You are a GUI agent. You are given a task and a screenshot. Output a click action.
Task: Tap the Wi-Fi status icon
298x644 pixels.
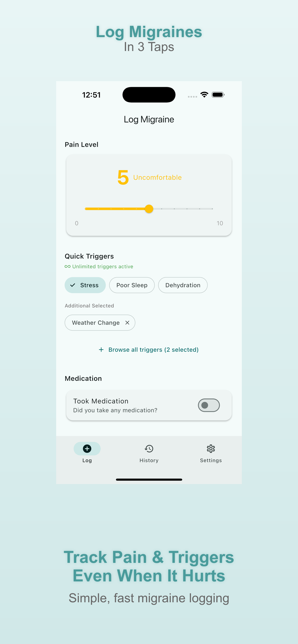pos(204,95)
